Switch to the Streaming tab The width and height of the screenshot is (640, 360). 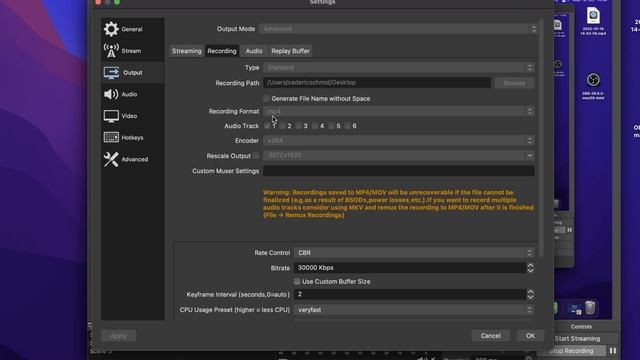187,51
